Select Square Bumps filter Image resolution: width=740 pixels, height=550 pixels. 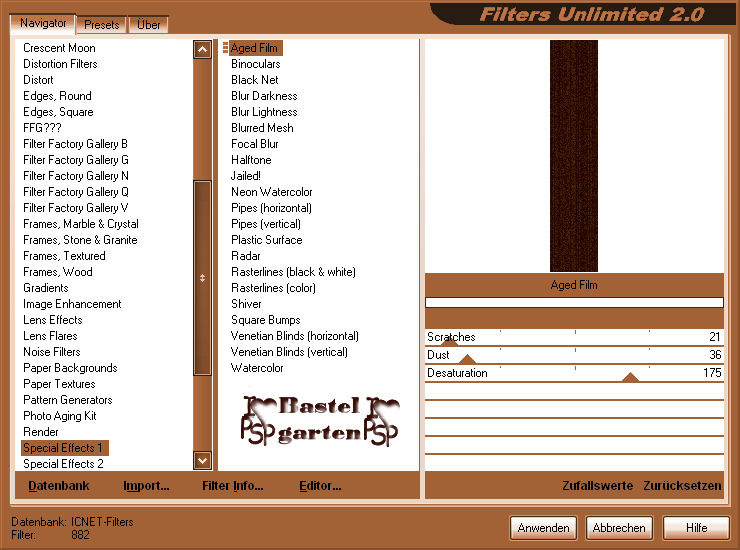pos(266,320)
